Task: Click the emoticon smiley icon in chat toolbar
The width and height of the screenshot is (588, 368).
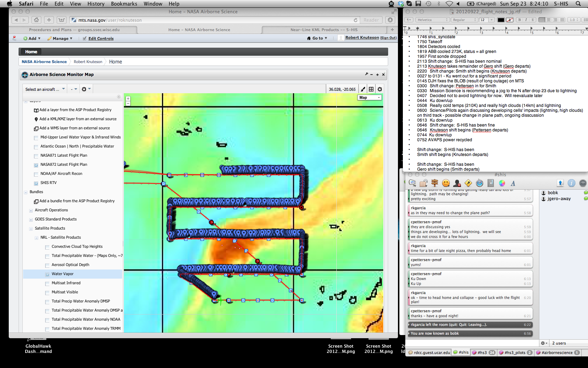Action: click(x=446, y=183)
